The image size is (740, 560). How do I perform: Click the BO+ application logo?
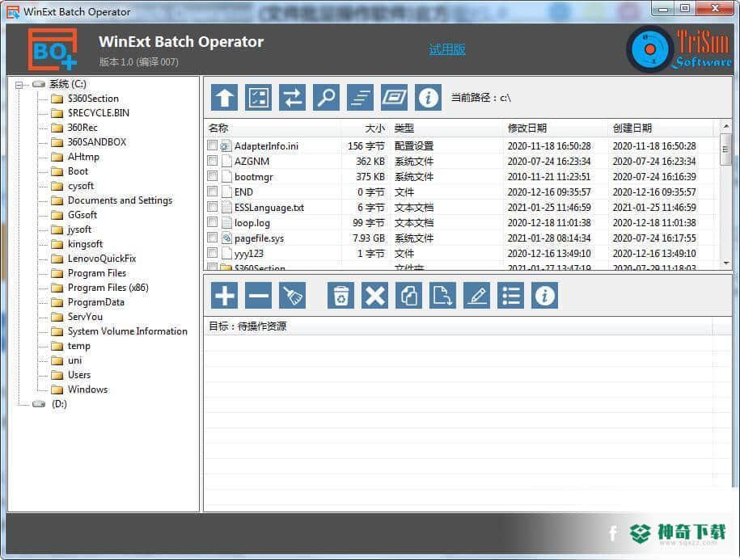52,49
